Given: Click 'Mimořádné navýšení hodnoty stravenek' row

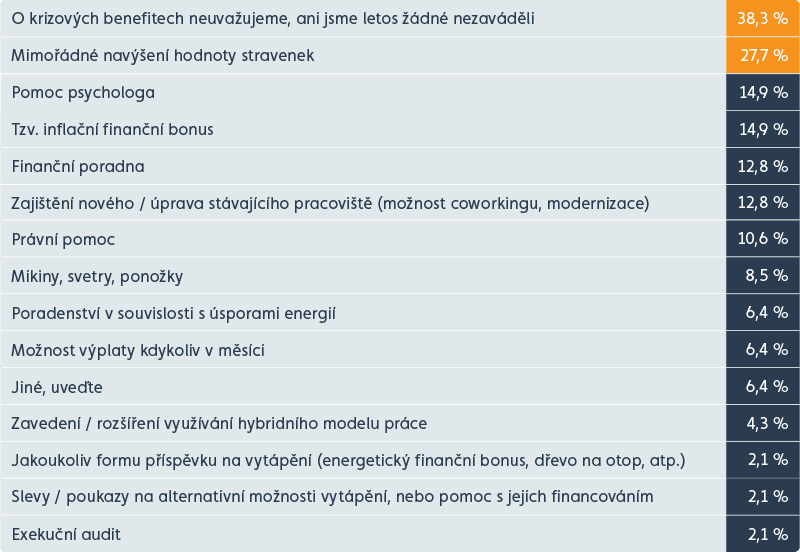Looking at the screenshot, I should 163,56.
